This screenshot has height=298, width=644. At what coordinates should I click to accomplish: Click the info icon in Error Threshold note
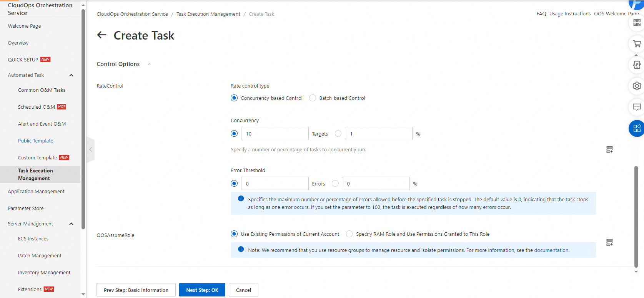[x=241, y=199]
